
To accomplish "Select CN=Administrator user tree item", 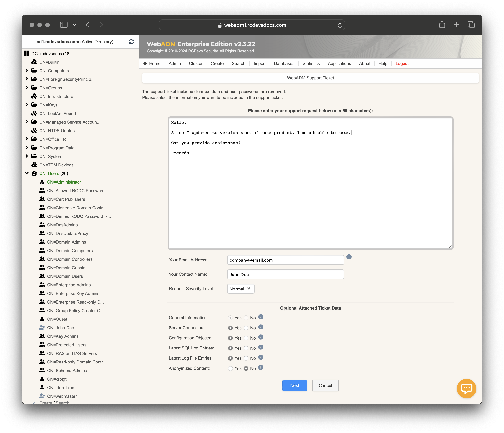I will (x=64, y=182).
